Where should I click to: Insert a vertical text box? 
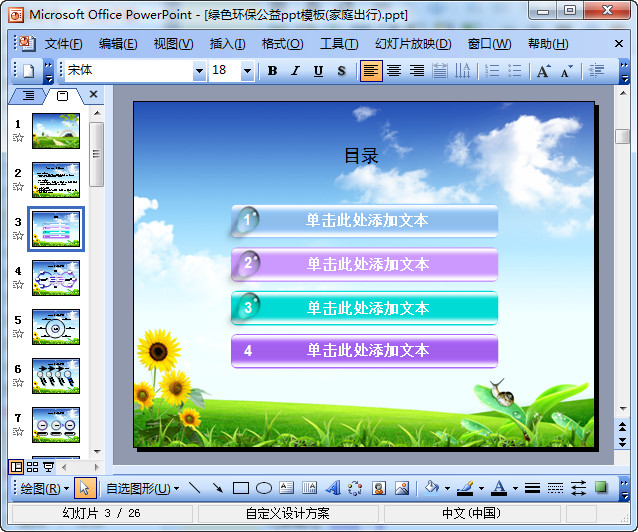point(309,488)
